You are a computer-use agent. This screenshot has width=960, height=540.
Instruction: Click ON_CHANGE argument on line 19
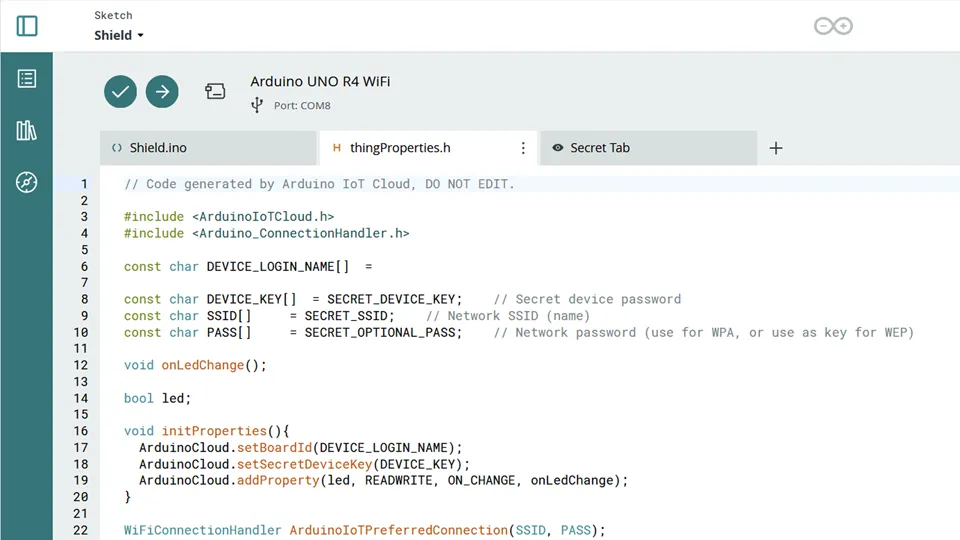click(x=481, y=481)
